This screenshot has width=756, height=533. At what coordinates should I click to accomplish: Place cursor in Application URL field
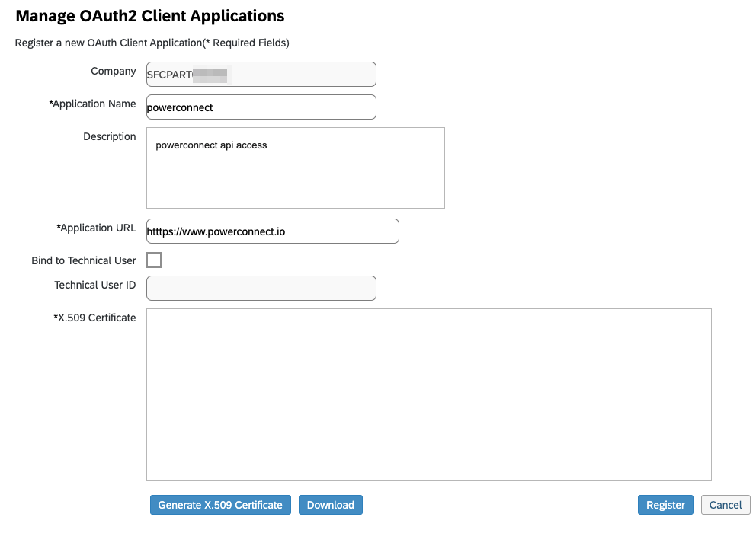[272, 231]
